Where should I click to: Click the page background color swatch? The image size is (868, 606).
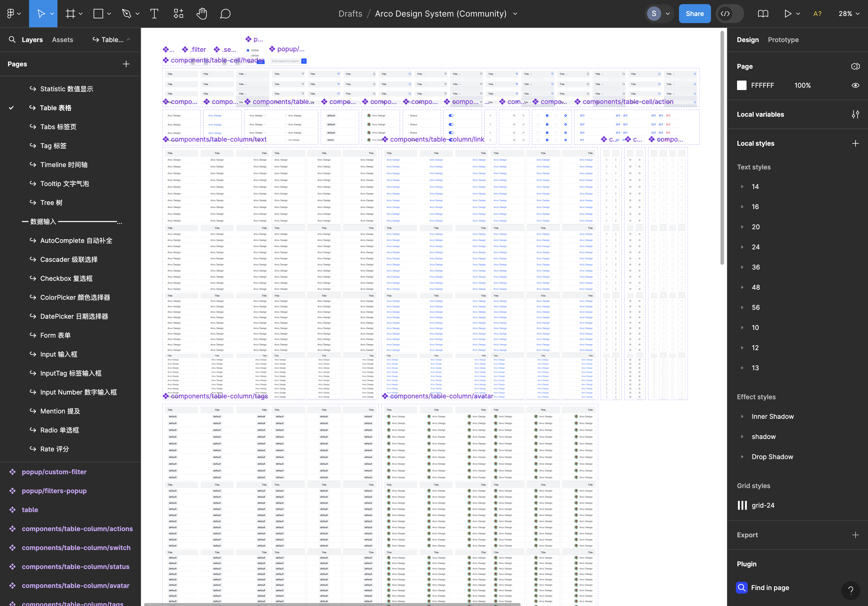(741, 85)
